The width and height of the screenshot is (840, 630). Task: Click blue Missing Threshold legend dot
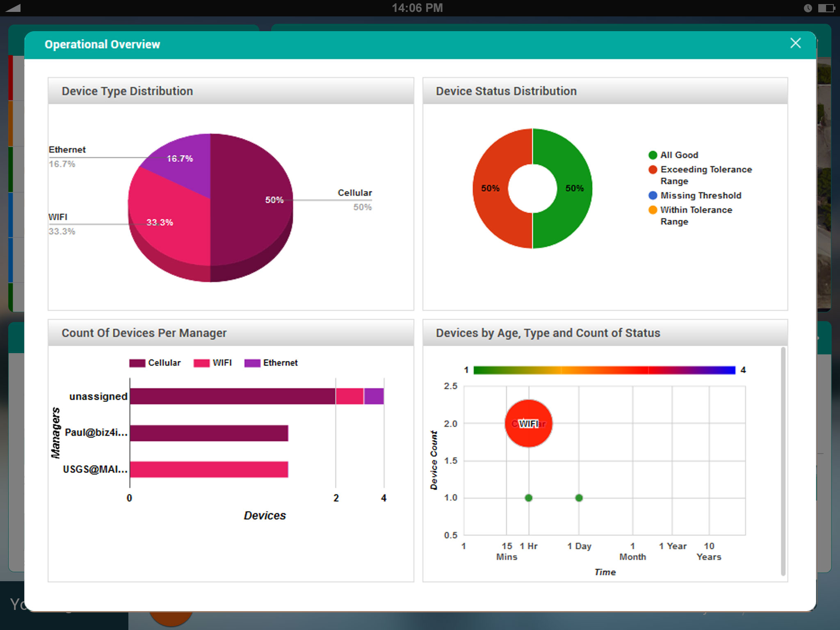click(653, 195)
